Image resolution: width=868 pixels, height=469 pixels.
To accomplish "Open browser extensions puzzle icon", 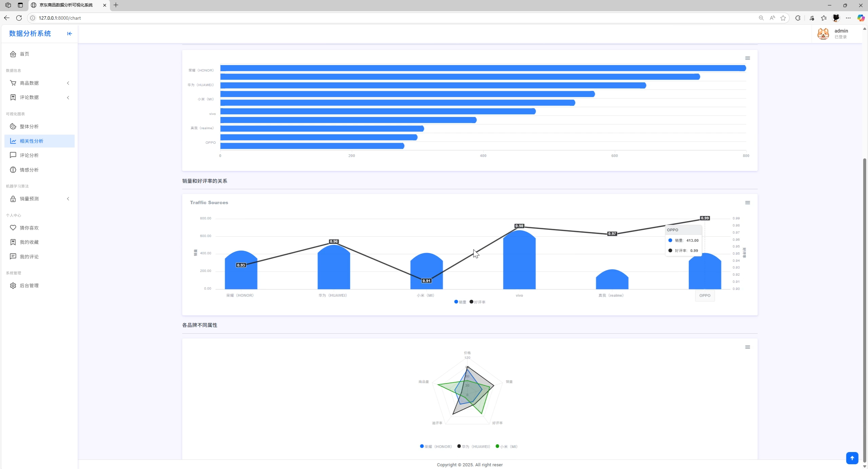I will click(798, 18).
